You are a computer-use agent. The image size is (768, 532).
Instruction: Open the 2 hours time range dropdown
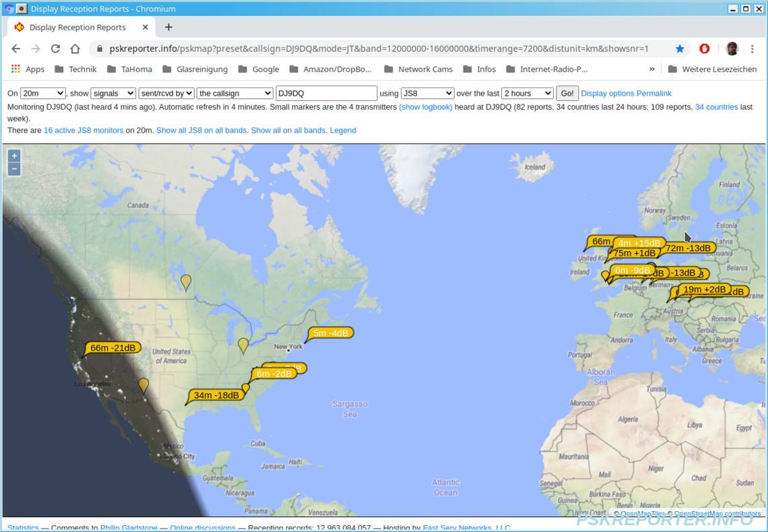tap(527, 93)
